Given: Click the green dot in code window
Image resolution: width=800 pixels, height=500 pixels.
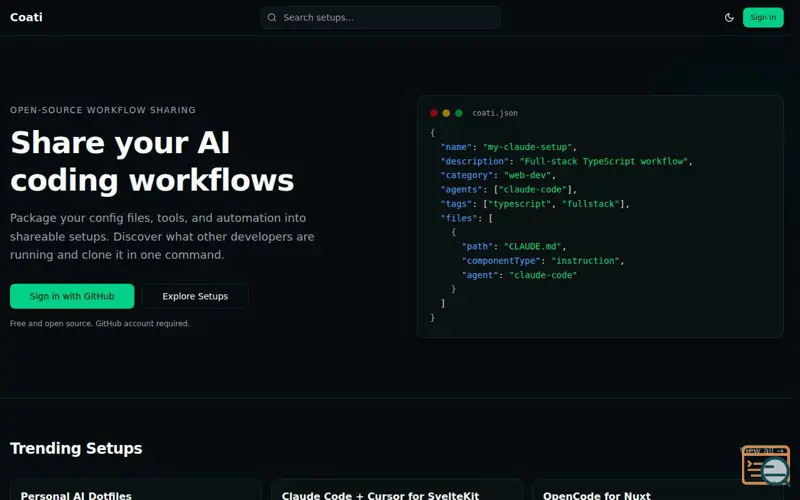Looking at the screenshot, I should click(459, 113).
